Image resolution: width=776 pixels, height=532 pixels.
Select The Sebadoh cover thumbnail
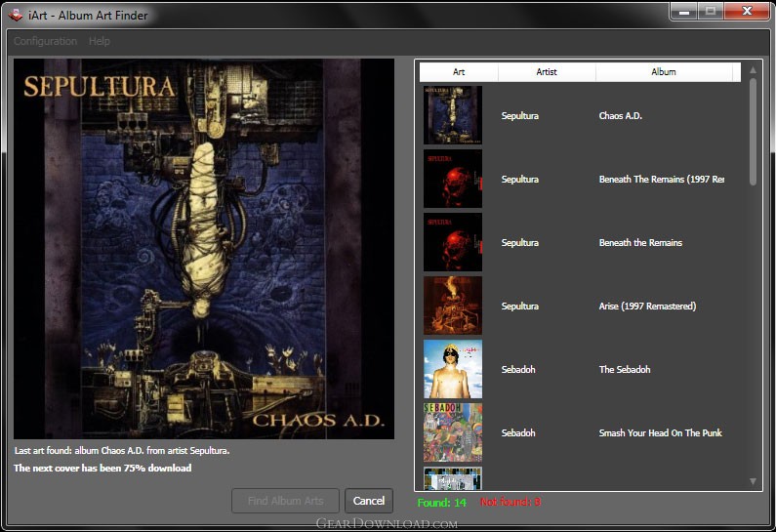(453, 369)
